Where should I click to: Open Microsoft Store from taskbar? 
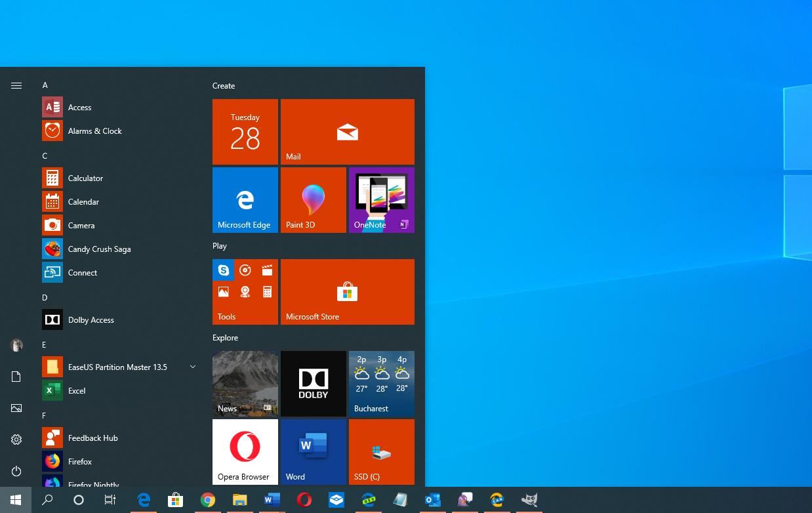tap(175, 500)
